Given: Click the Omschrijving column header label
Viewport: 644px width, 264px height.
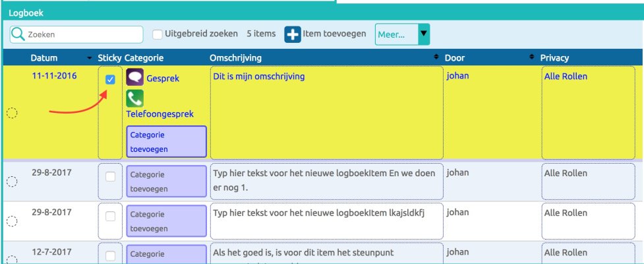Looking at the screenshot, I should [x=235, y=58].
